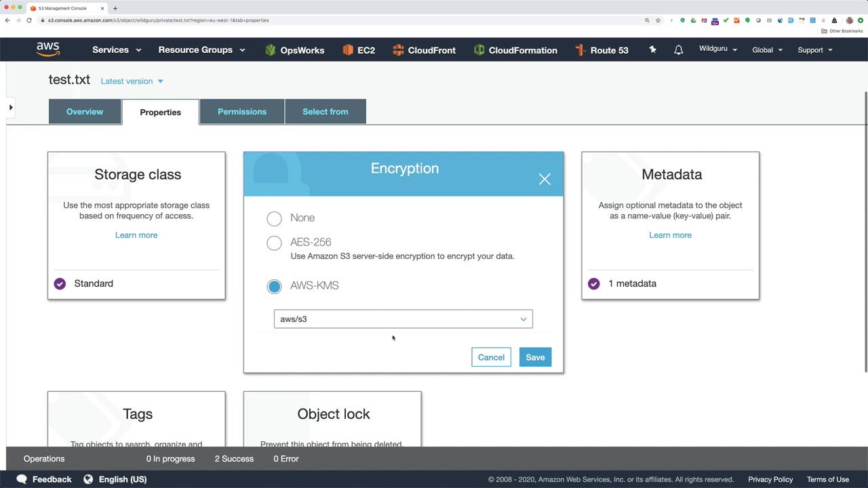Open the Google Drive extension icon
The width and height of the screenshot is (868, 488).
(693, 20)
